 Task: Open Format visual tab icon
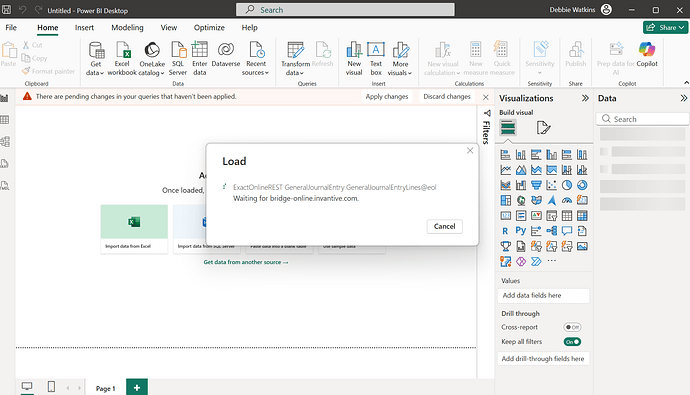[543, 128]
